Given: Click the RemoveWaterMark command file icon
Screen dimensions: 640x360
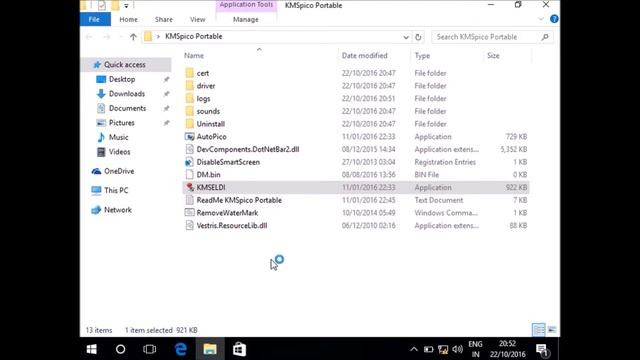Looking at the screenshot, I should pyautogui.click(x=189, y=213).
